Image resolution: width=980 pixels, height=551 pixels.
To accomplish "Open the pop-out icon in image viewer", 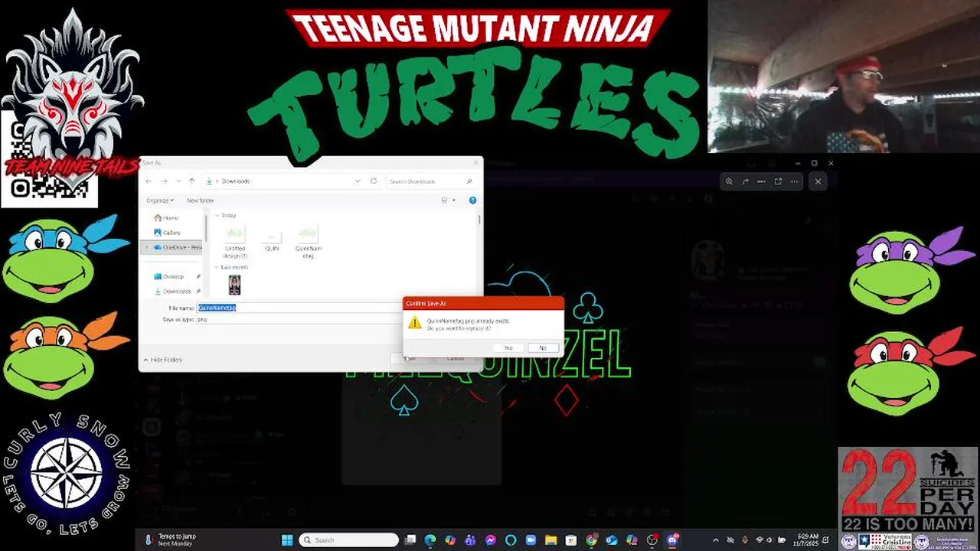I will (778, 181).
